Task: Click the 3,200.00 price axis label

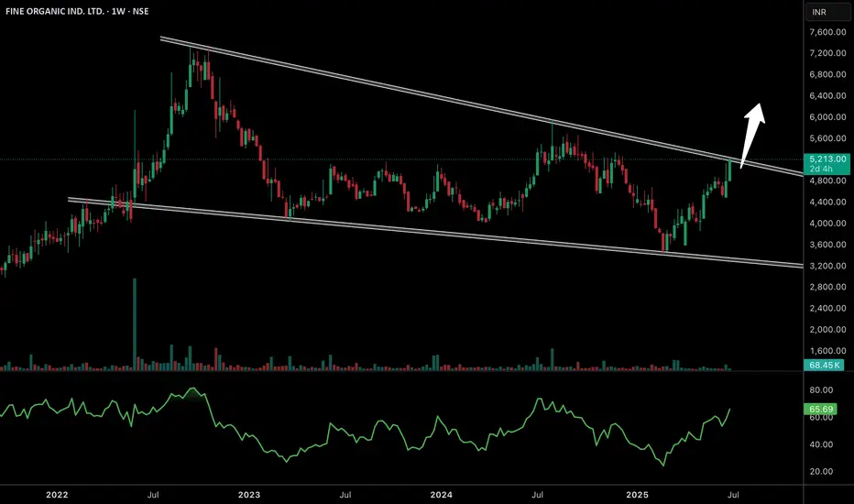Action: point(827,266)
